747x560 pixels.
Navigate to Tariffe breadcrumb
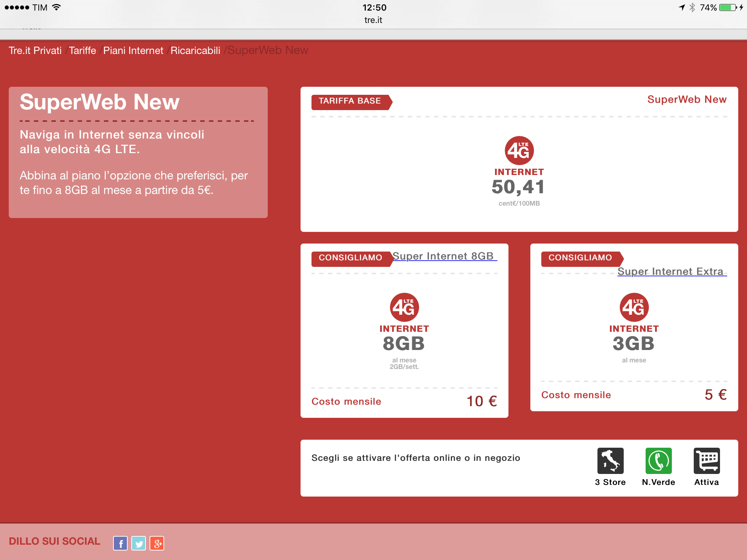click(x=82, y=50)
